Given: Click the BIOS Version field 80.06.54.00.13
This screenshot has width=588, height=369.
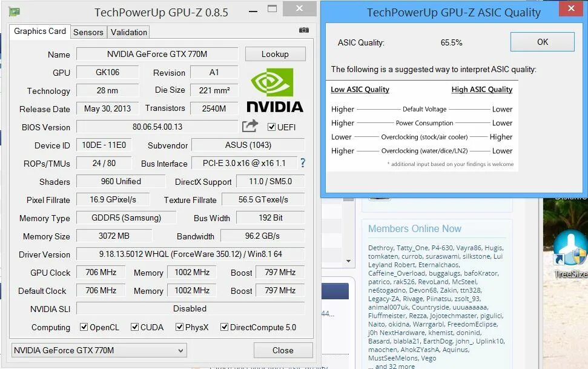Looking at the screenshot, I should click(157, 127).
